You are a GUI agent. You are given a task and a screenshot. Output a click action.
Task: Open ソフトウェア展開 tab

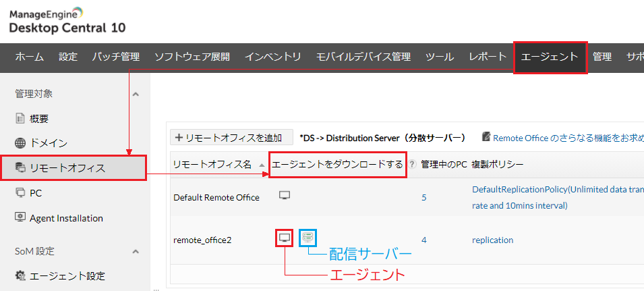192,57
